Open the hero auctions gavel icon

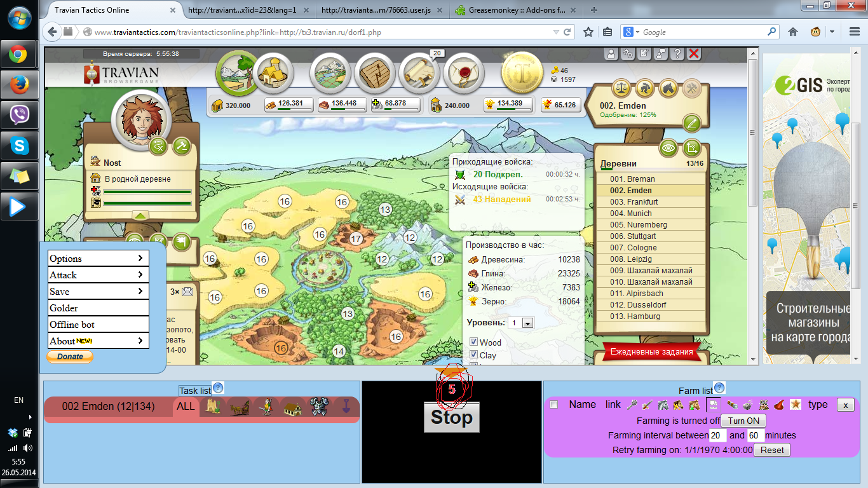[182, 146]
